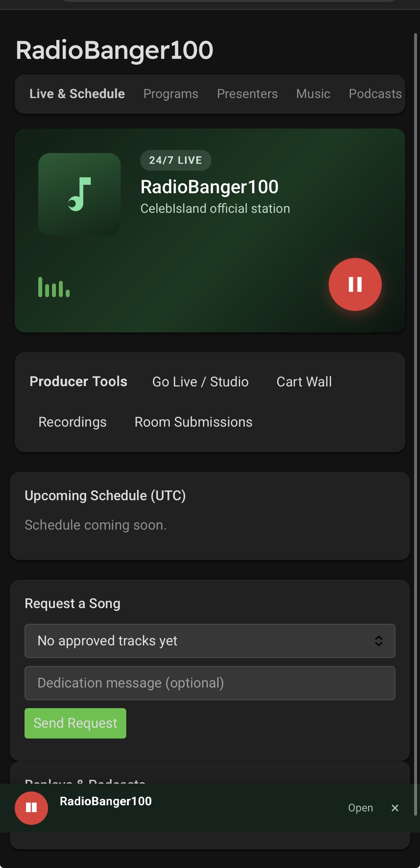
Task: Click the Send Request button
Action: click(x=75, y=723)
